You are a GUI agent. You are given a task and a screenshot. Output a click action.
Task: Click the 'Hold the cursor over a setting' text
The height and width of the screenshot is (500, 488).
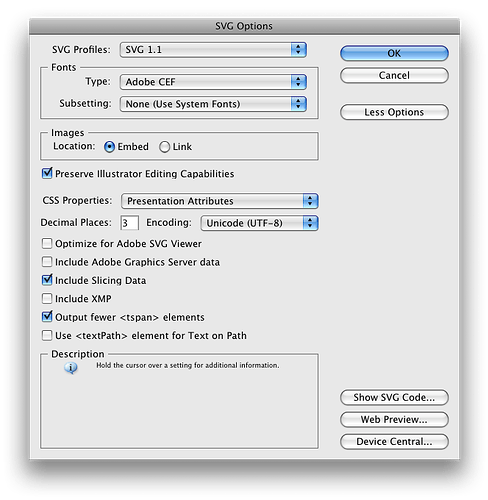(x=188, y=365)
